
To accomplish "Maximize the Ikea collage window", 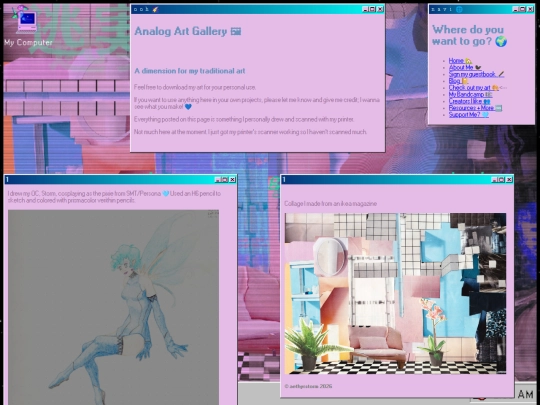I will tap(502, 179).
